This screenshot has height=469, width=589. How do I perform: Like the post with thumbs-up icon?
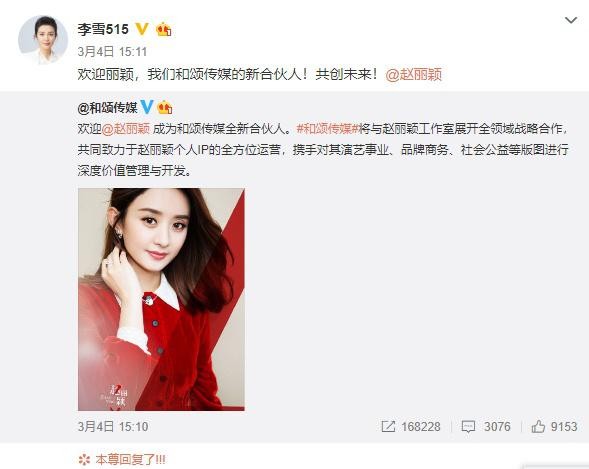click(538, 427)
